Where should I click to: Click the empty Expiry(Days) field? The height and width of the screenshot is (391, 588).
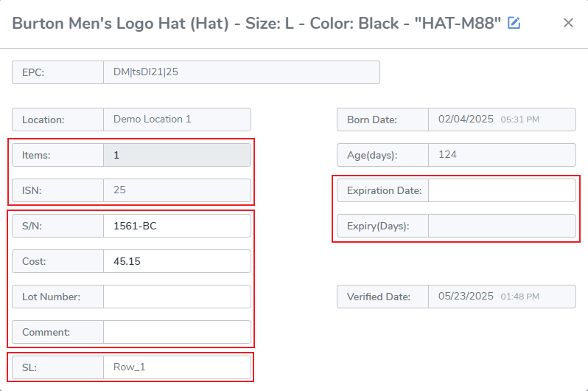(x=502, y=226)
